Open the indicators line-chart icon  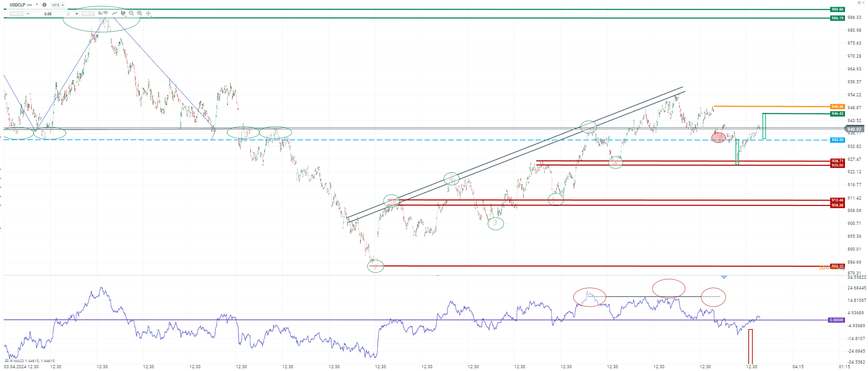115,13
